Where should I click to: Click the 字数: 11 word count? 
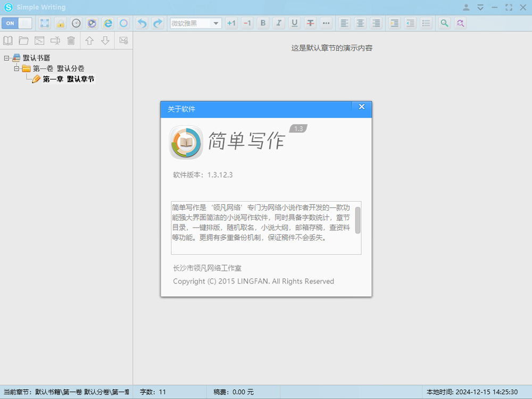pos(153,392)
